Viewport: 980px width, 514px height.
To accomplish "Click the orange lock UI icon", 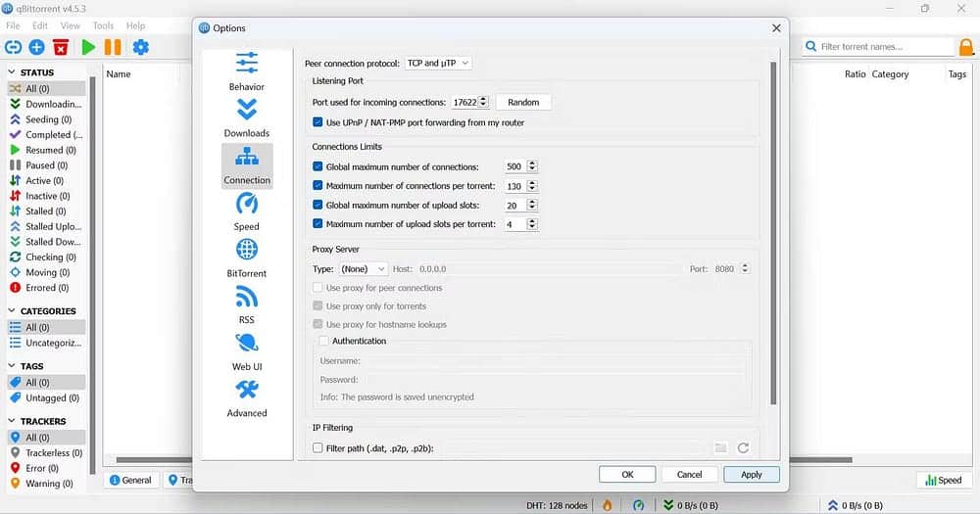I will [x=966, y=47].
